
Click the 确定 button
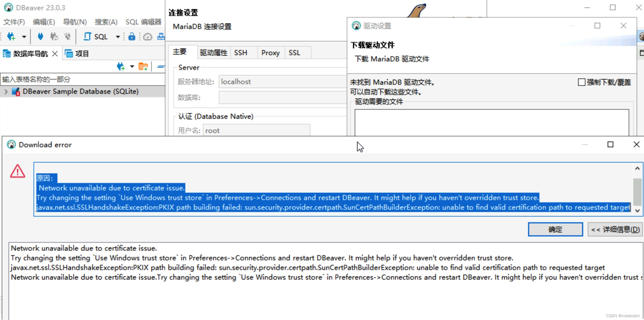(x=555, y=229)
